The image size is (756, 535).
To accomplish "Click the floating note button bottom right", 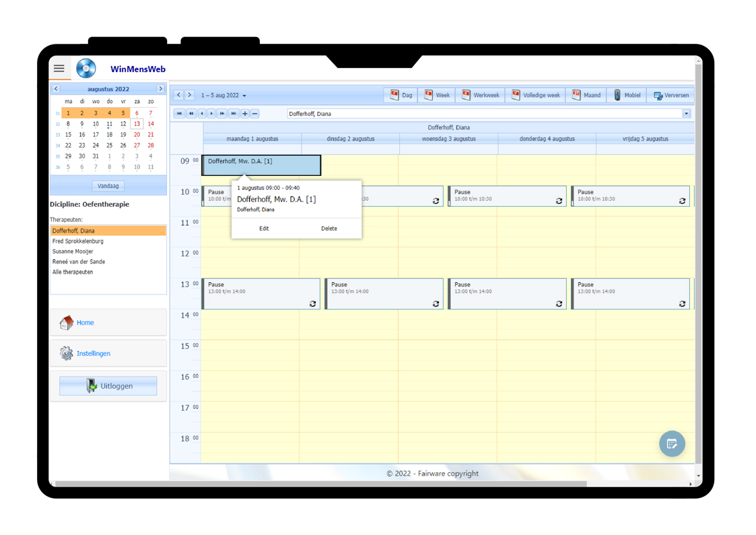I will tap(672, 443).
